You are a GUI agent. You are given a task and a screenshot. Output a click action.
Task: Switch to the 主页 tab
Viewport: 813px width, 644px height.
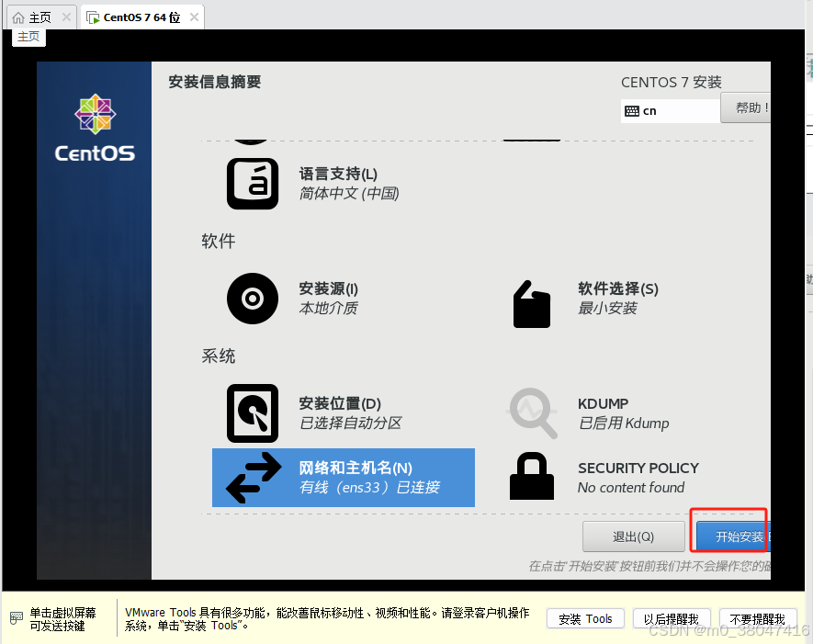coord(40,17)
